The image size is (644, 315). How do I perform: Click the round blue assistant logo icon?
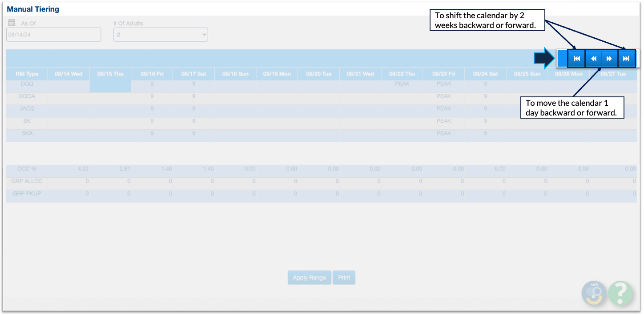594,293
